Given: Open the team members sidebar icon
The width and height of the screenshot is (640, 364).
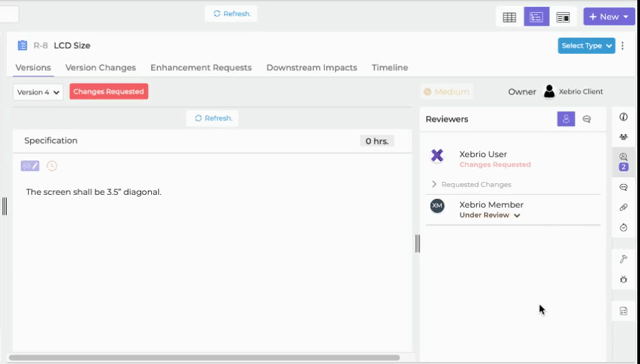Looking at the screenshot, I should tap(623, 137).
